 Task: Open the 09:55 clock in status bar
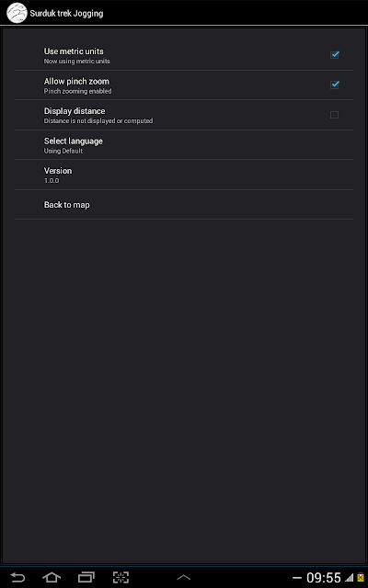[x=324, y=578]
